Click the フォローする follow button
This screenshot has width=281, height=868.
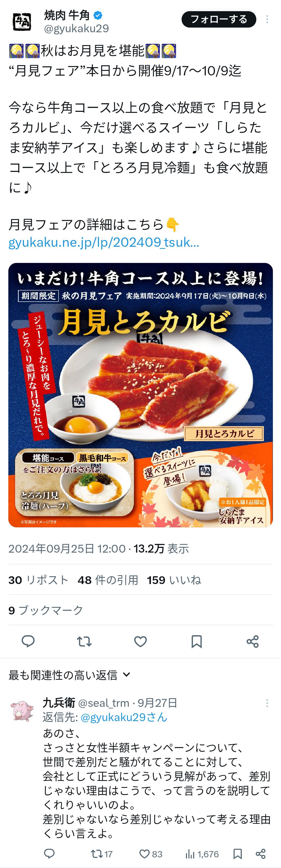pos(219,19)
